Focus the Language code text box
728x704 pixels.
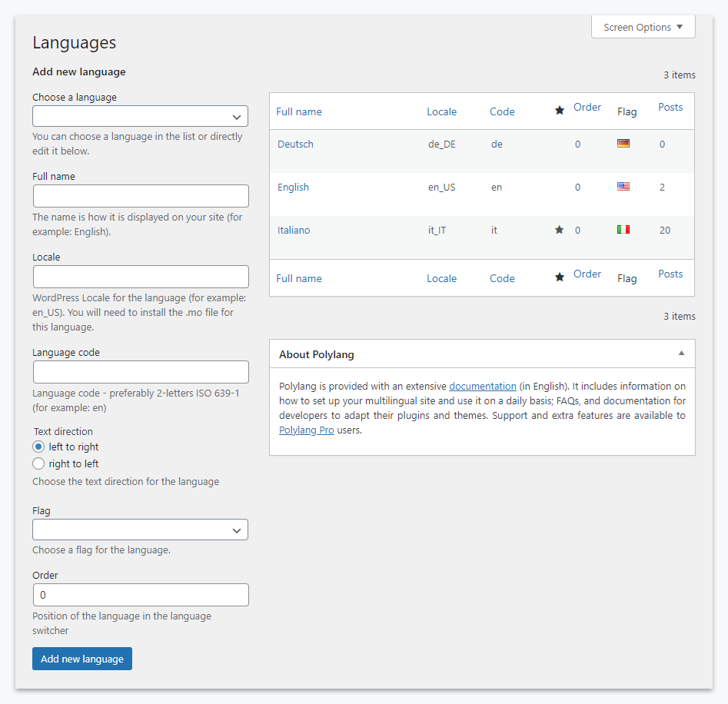click(141, 372)
